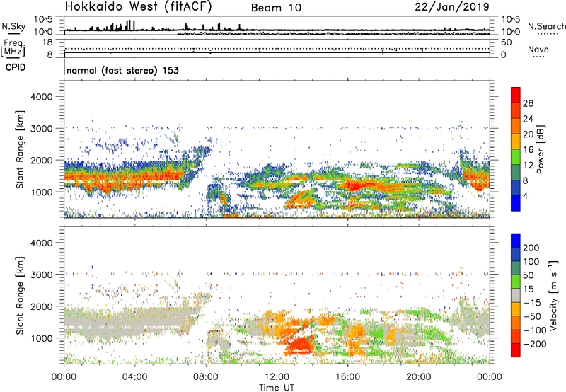Viewport: 566px width, 392px height.
Task: Click the 'Hokkaido West (fitACF)' title
Action: click(x=138, y=7)
